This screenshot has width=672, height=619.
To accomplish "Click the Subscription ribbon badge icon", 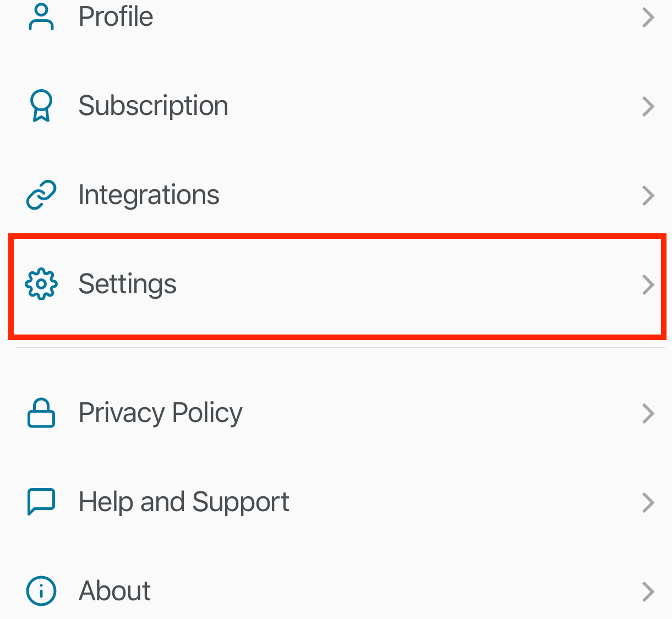I will pos(41,106).
